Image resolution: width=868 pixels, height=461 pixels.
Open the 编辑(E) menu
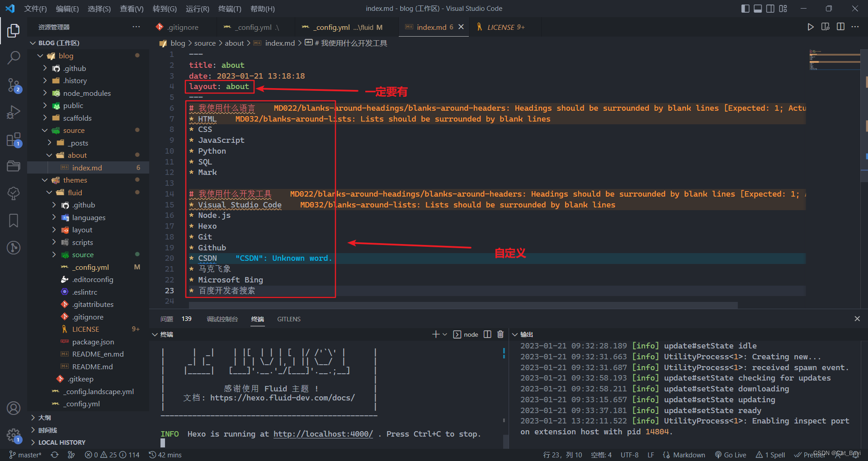pos(67,9)
